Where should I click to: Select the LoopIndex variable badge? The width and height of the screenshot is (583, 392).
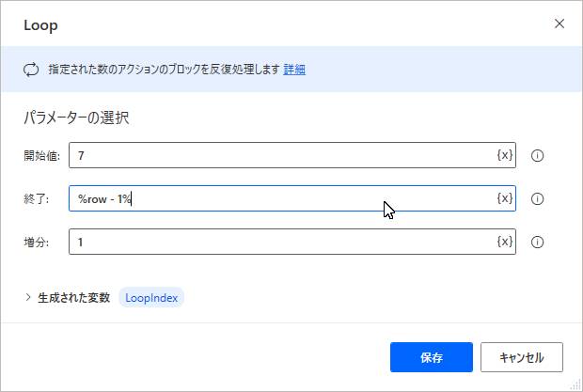coord(151,298)
